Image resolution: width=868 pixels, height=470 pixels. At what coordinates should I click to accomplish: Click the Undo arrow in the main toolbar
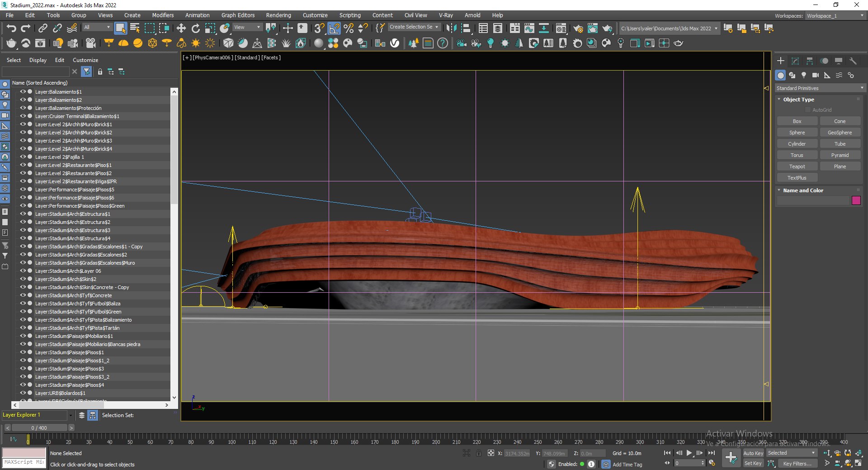click(x=11, y=28)
